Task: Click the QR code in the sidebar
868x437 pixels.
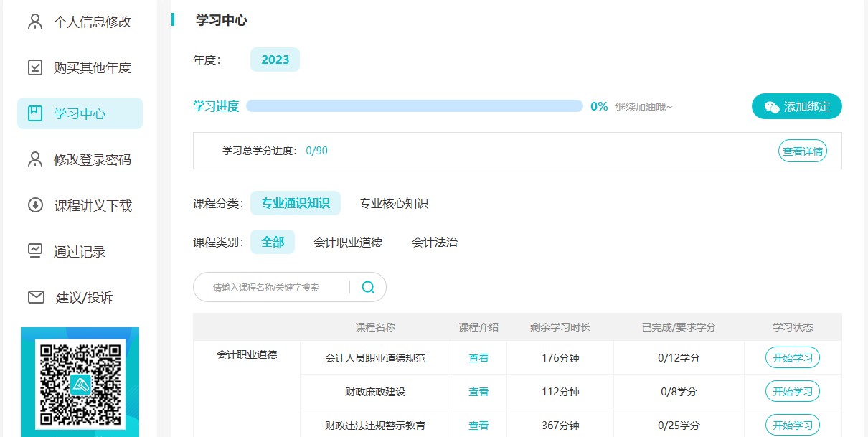Action: (x=78, y=382)
